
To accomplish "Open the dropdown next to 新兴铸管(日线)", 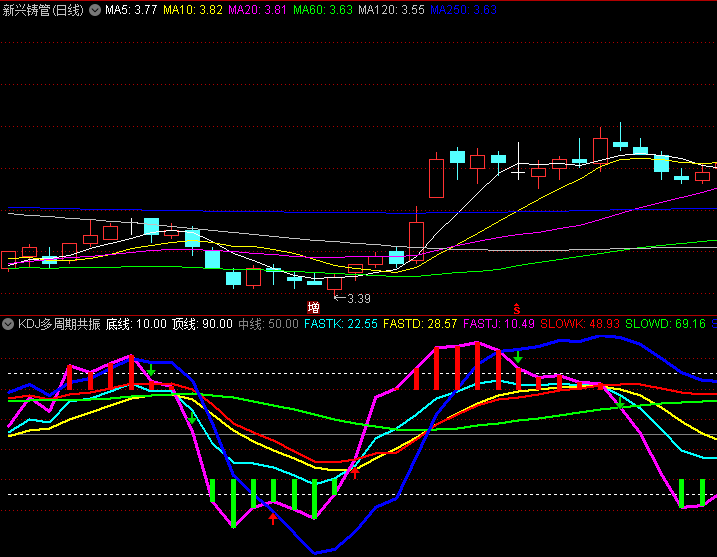I will [95, 10].
